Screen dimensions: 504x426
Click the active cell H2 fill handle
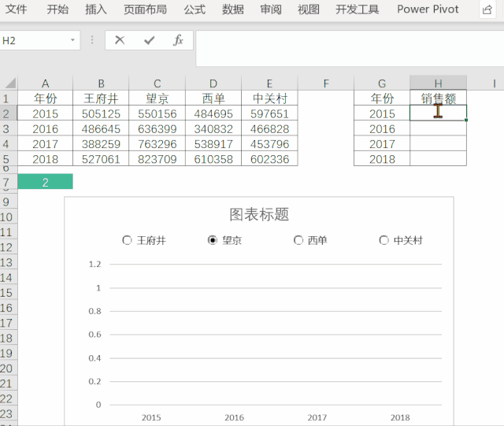(466, 120)
